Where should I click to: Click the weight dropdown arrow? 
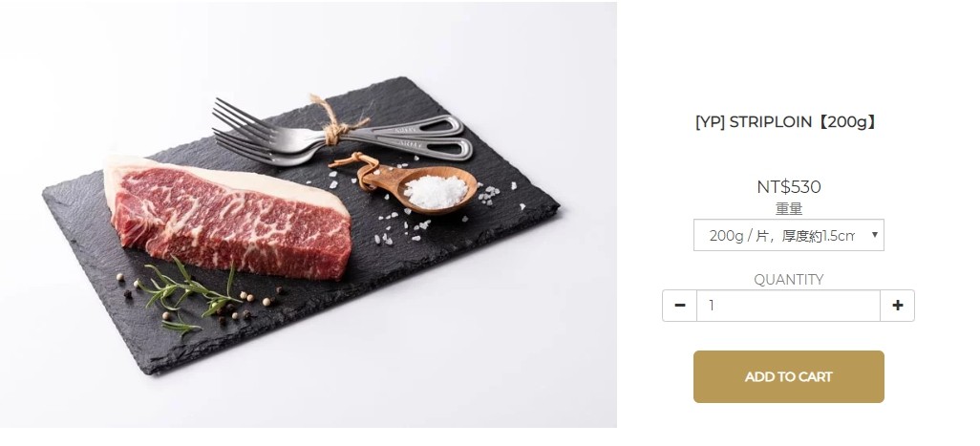coord(874,235)
